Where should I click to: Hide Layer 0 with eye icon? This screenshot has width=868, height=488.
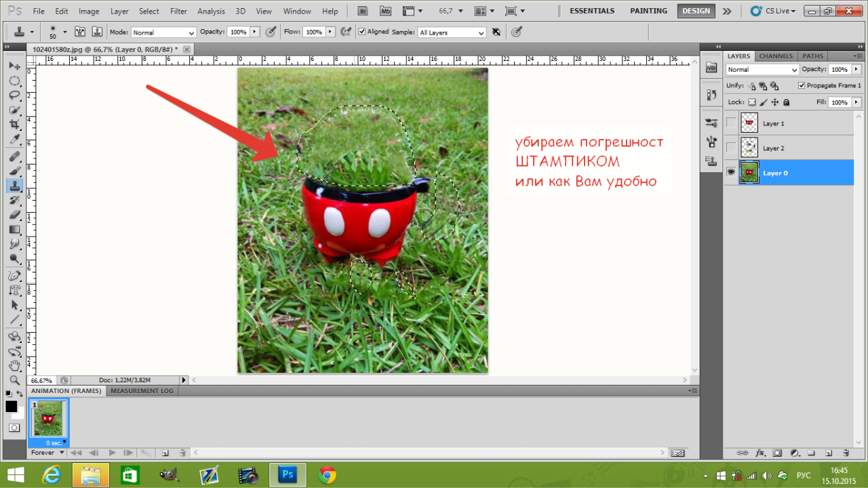point(731,173)
